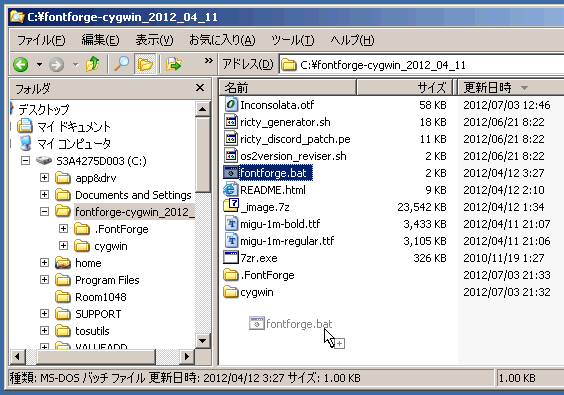Click the green Back arrow button
The image size is (564, 395).
pos(21,65)
